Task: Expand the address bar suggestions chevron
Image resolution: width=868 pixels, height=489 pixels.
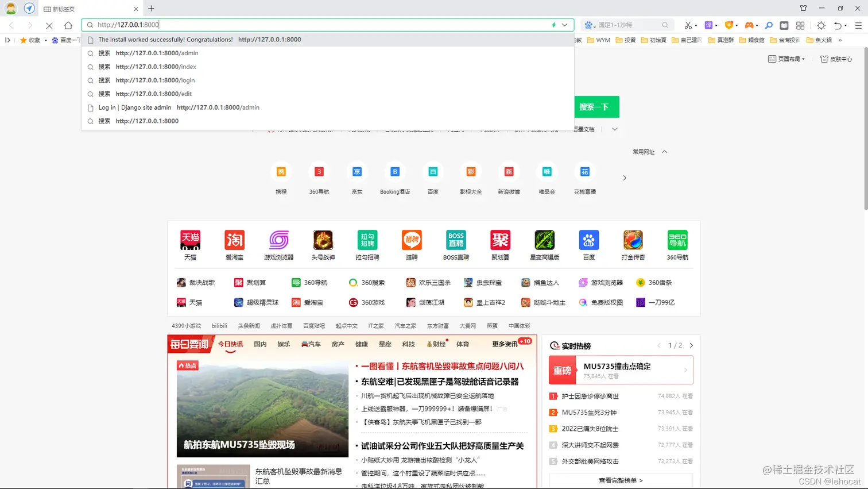Action: (x=564, y=25)
